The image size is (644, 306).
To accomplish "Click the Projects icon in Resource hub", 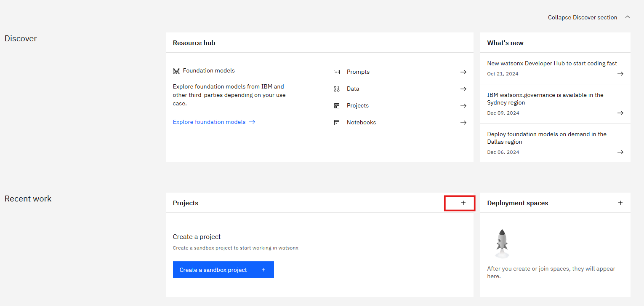I will (x=336, y=106).
